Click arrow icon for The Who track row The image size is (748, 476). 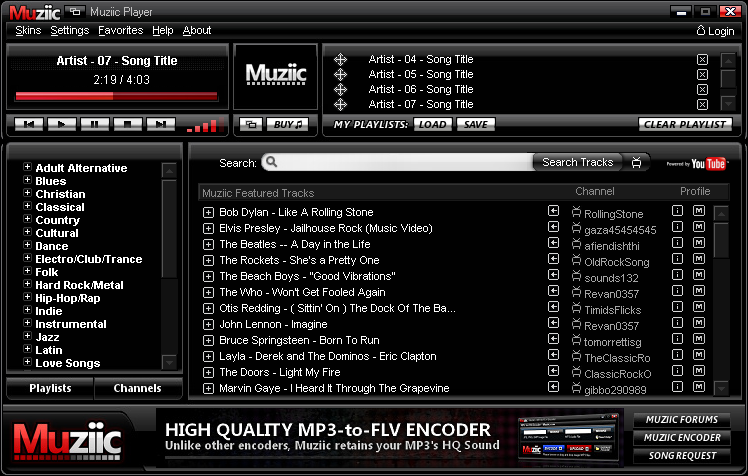pyautogui.click(x=553, y=291)
